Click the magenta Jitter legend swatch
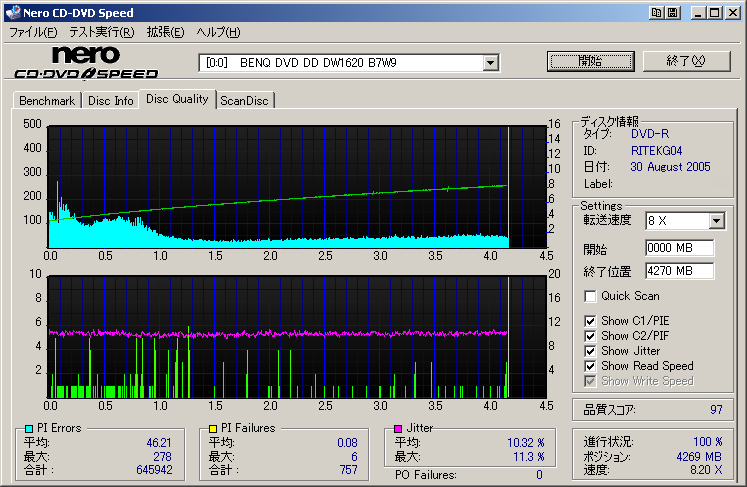 398,428
